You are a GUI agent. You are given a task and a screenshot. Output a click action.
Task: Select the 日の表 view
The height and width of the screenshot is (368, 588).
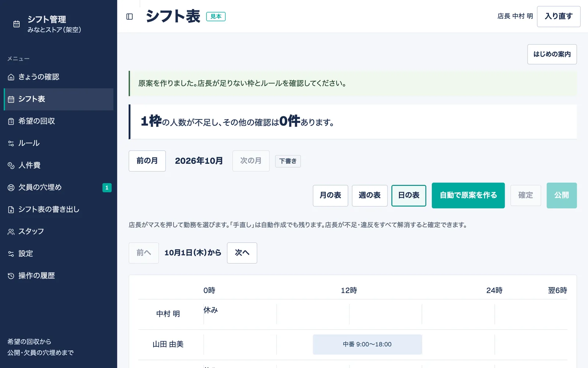409,195
